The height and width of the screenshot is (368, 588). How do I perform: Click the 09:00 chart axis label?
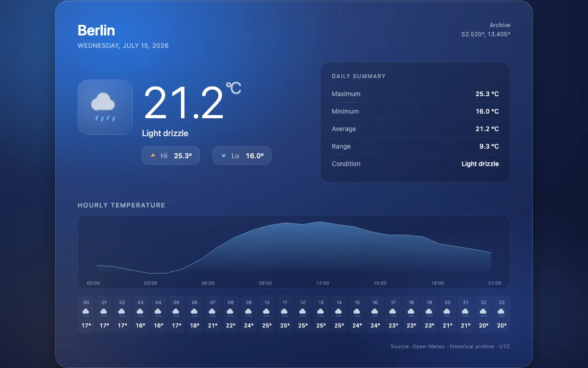click(x=265, y=283)
